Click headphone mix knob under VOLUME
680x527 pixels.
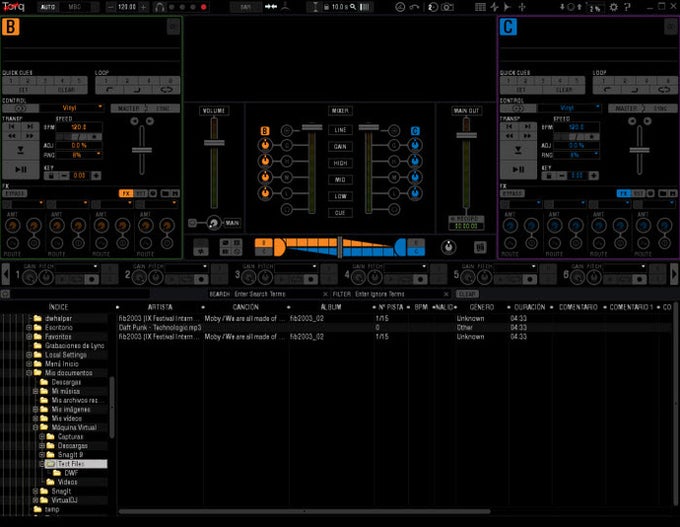click(x=213, y=223)
